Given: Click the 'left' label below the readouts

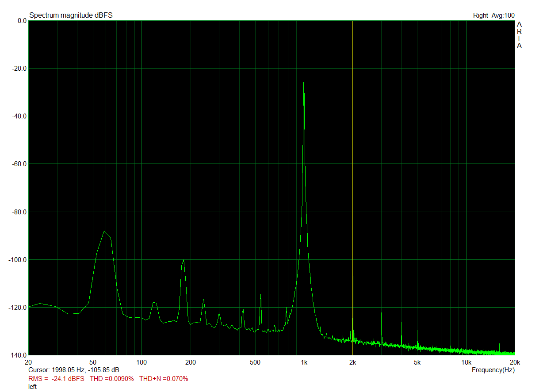Looking at the screenshot, I should [x=32, y=387].
